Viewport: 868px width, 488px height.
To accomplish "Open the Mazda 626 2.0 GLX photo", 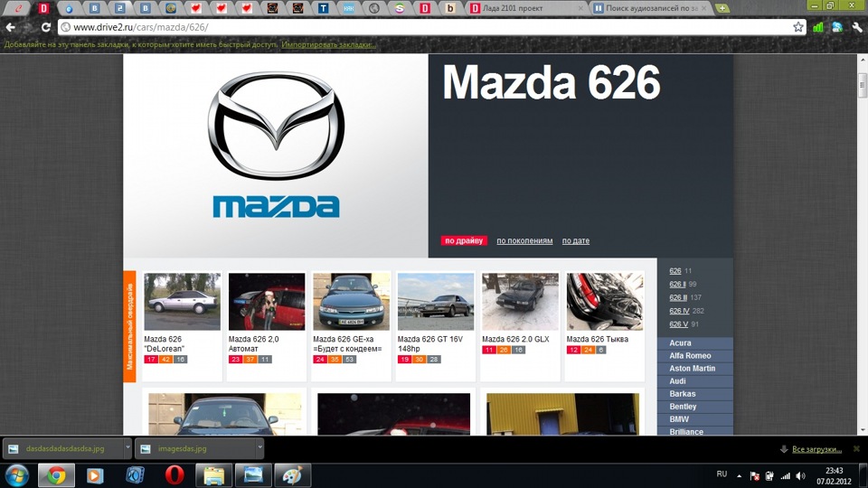I will 520,302.
